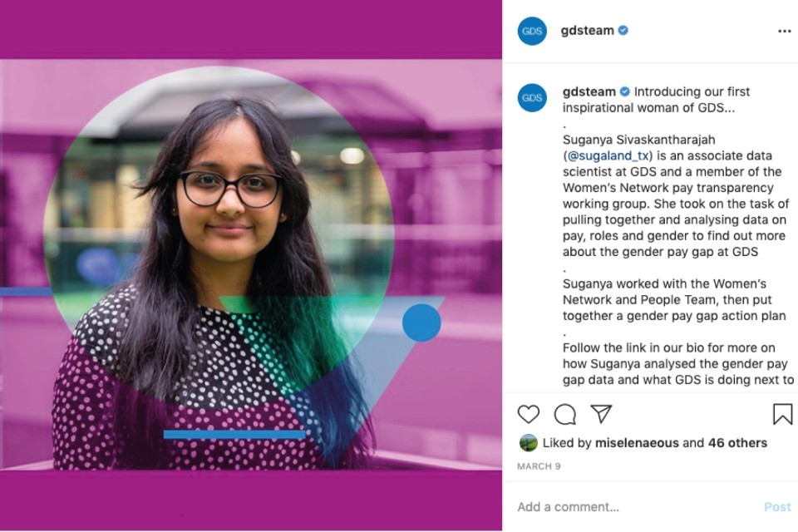Open comments via speech bubble icon
798x532 pixels.
click(x=565, y=415)
